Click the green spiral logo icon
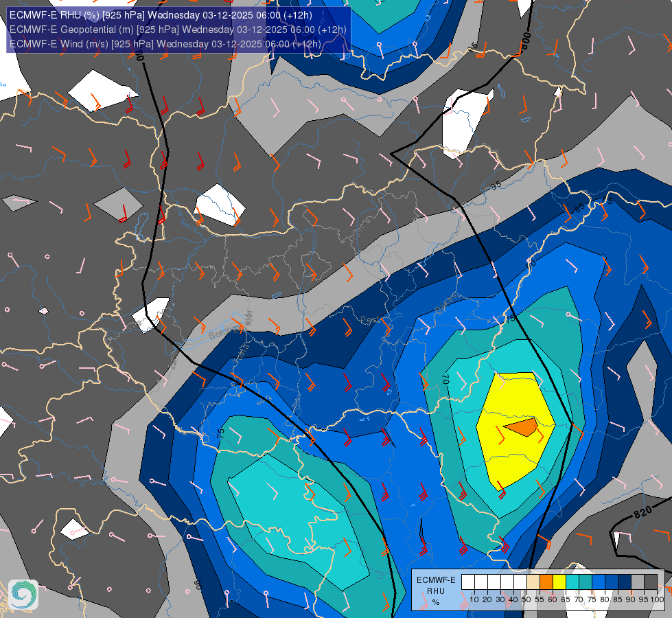672x618 pixels. point(23,595)
